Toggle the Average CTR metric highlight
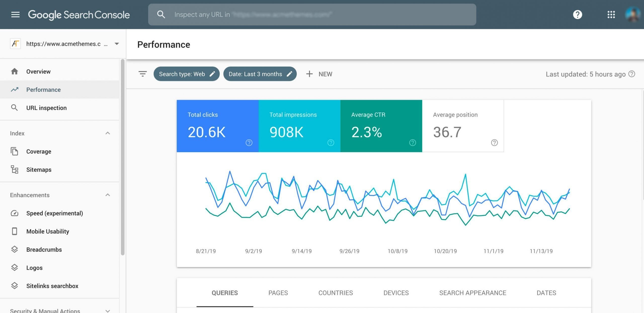 tap(381, 126)
